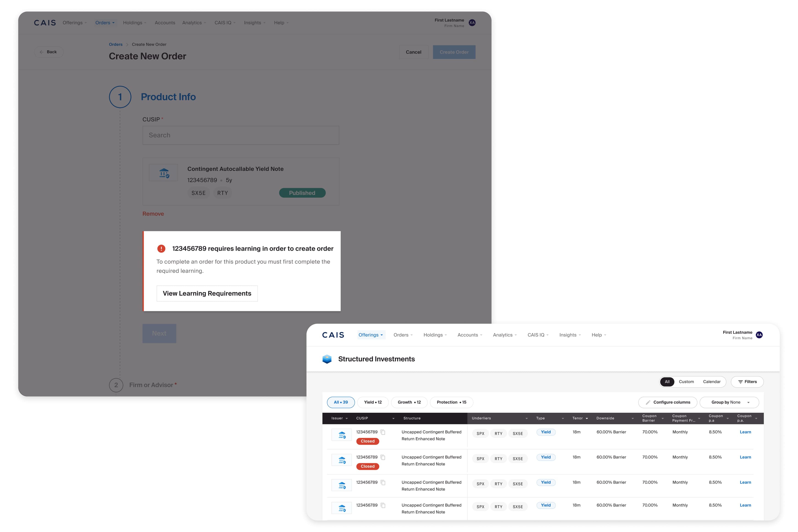Click View Learning Requirements button
The image size is (798, 532).
207,293
